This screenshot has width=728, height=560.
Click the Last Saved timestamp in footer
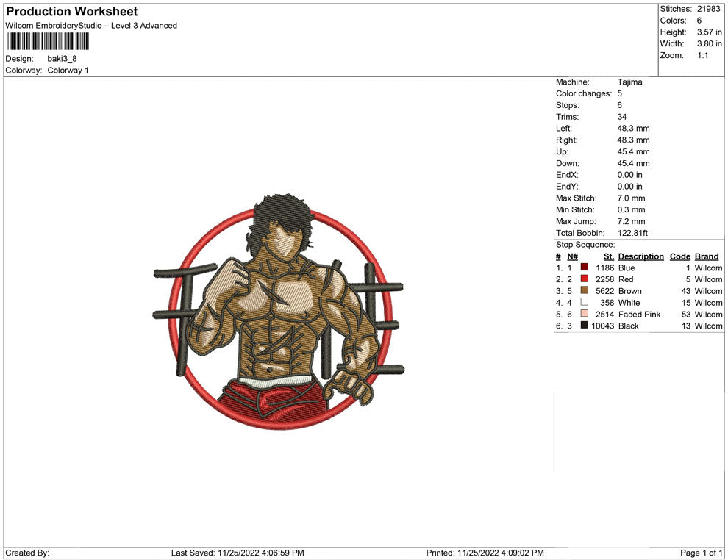coord(238,553)
